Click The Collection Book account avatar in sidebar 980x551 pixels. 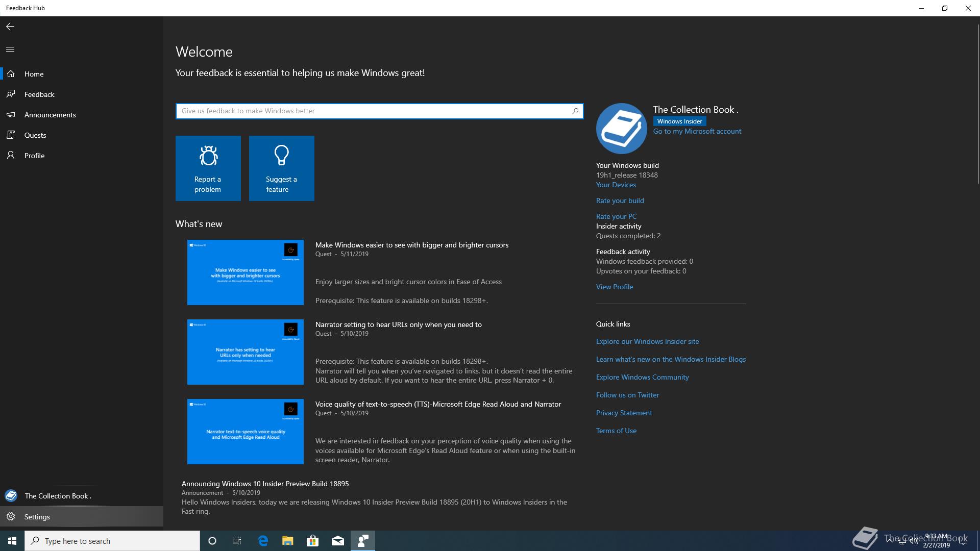tap(11, 495)
